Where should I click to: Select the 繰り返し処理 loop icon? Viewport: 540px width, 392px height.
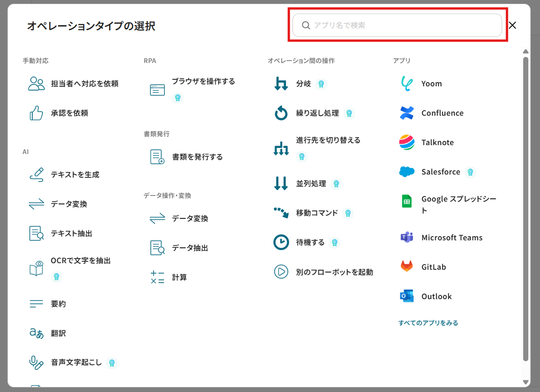[281, 113]
